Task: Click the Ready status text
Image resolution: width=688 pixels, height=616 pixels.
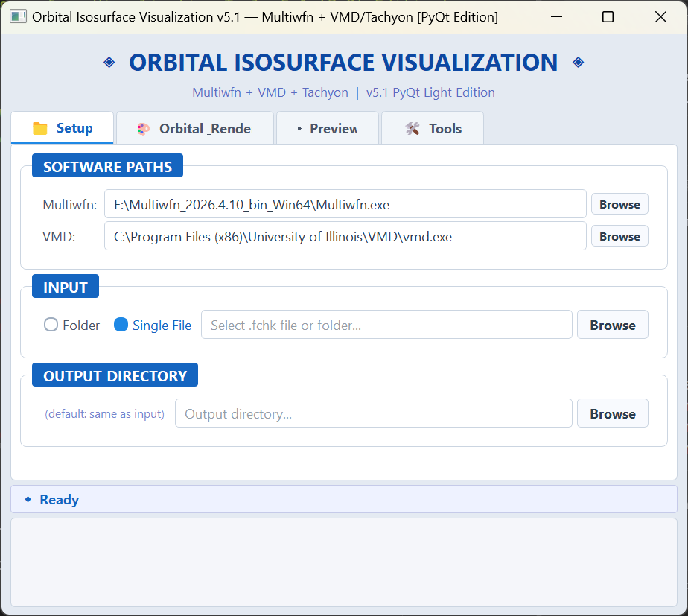Action: click(x=60, y=500)
